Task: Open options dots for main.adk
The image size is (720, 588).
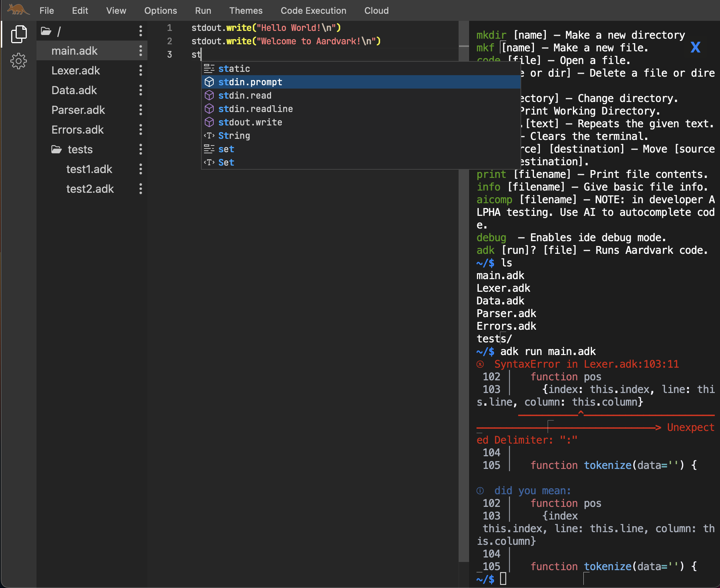Action: 140,51
